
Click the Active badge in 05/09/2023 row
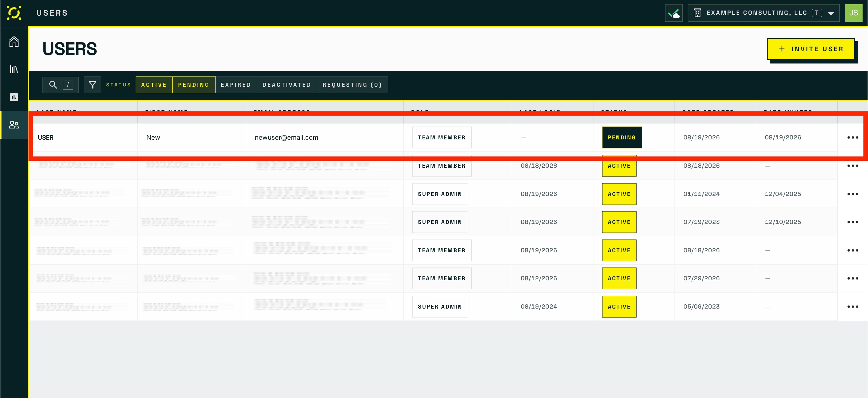tap(619, 306)
